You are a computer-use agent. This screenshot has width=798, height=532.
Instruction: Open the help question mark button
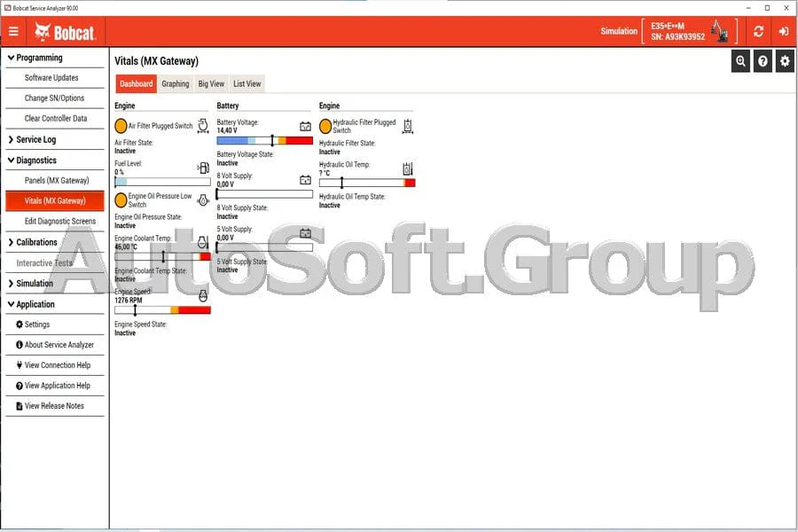pos(763,61)
